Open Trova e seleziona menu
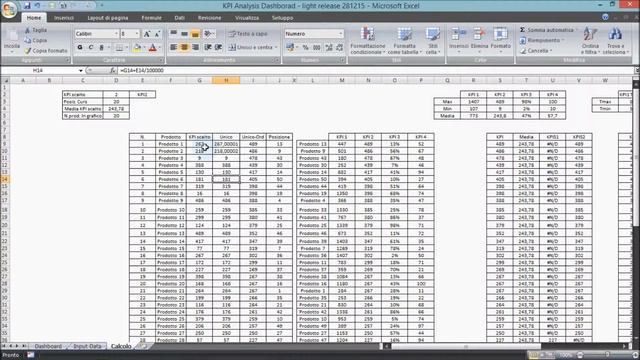 tap(615, 41)
